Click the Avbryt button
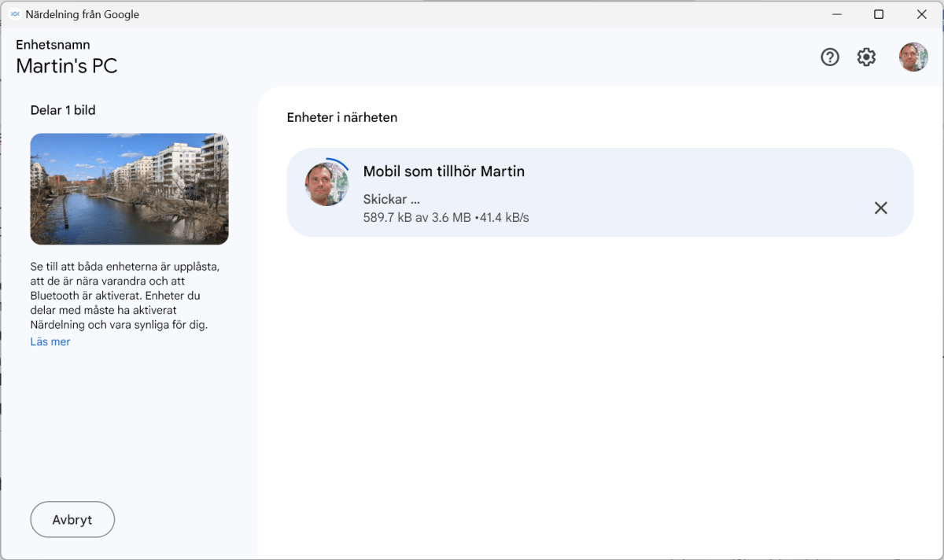 click(72, 520)
